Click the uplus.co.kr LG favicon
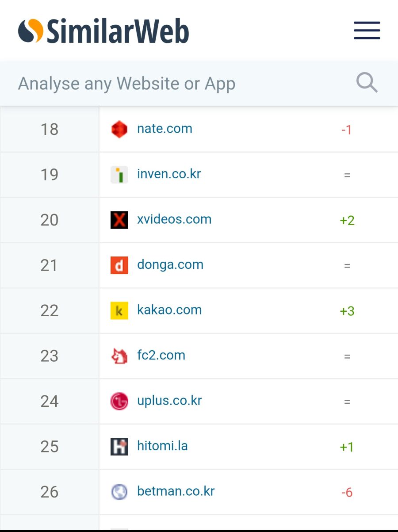This screenshot has height=532, width=398. (119, 401)
